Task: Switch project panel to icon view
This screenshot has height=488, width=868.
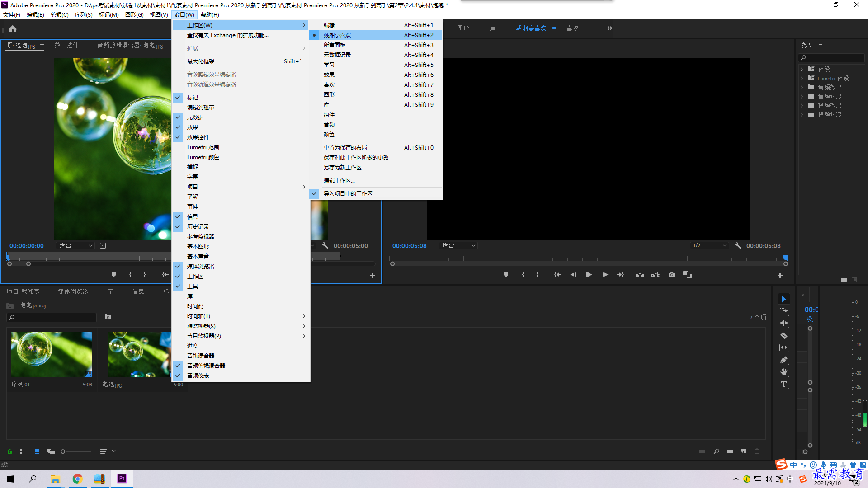Action: pyautogui.click(x=37, y=451)
